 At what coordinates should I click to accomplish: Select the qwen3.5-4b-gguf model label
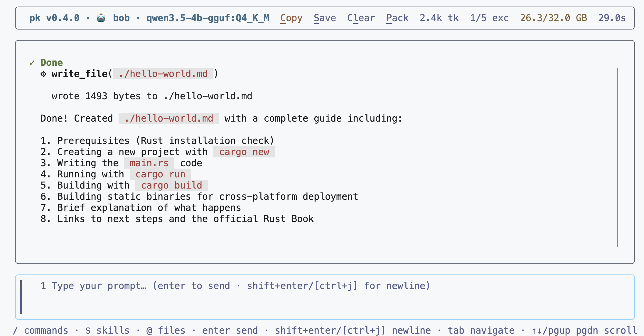pos(208,18)
